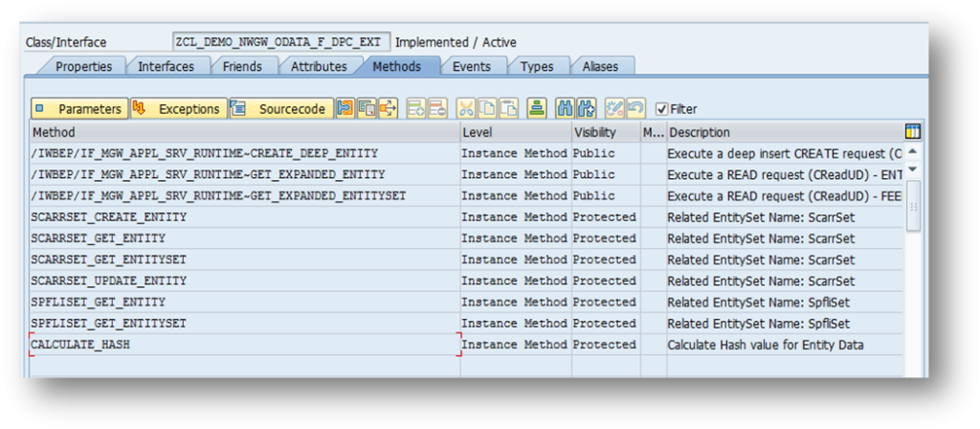Click the Level column header
The image size is (980, 429).
(516, 132)
